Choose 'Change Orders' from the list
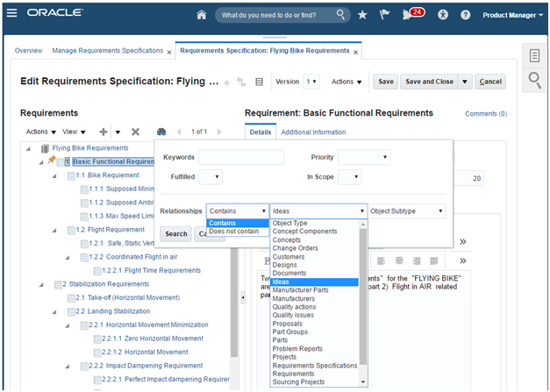Viewport: 550px width, 392px height. coord(294,248)
